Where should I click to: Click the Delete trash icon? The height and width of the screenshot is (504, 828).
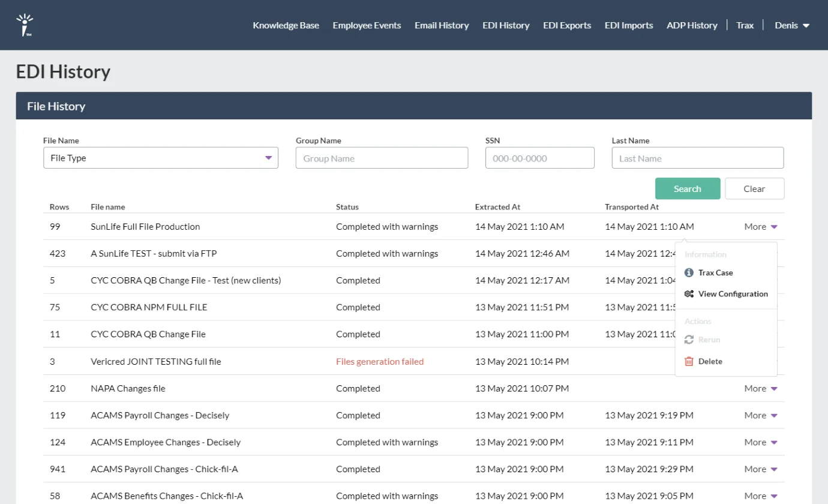coord(689,361)
